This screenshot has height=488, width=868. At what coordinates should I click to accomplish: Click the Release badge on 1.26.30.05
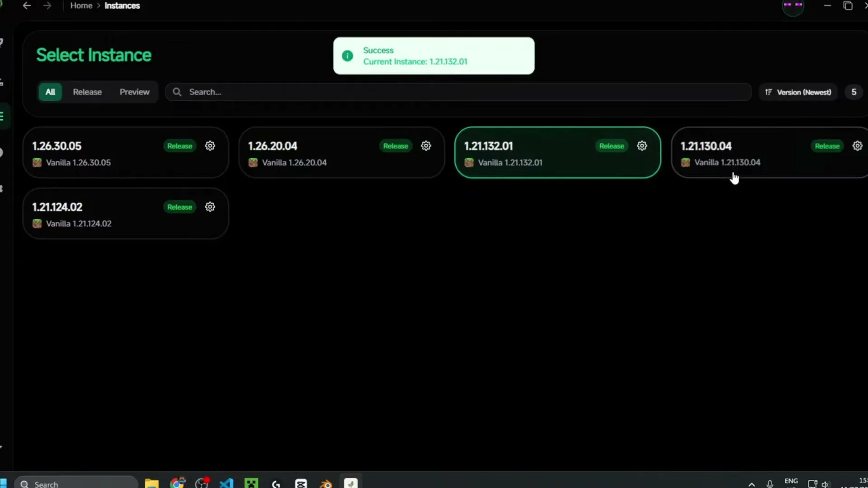179,146
